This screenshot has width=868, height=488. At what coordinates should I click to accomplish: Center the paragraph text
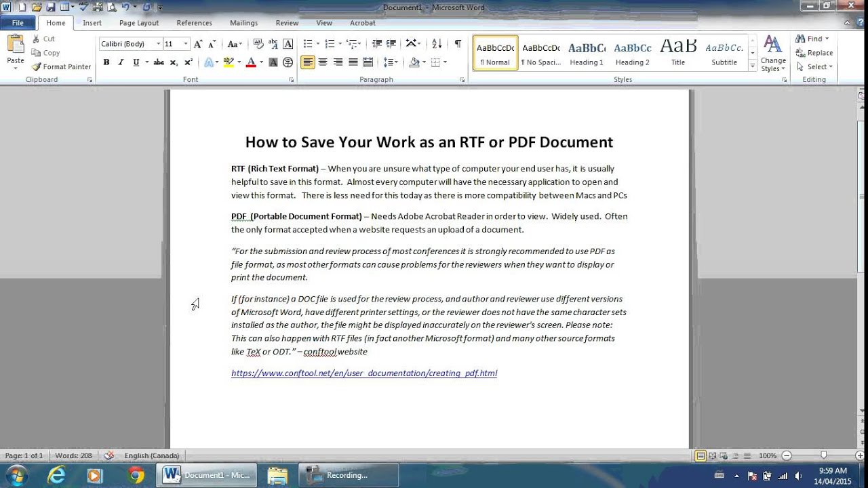tap(323, 62)
